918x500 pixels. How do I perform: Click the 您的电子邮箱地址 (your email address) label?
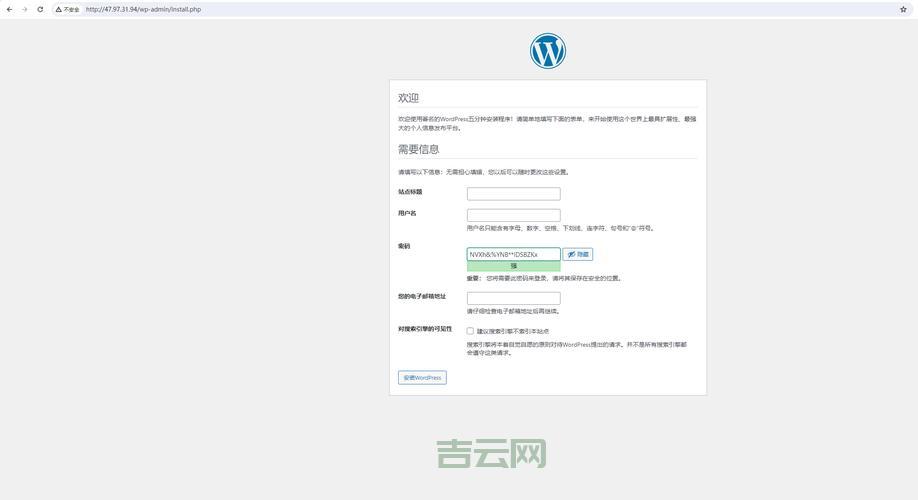[x=422, y=296]
